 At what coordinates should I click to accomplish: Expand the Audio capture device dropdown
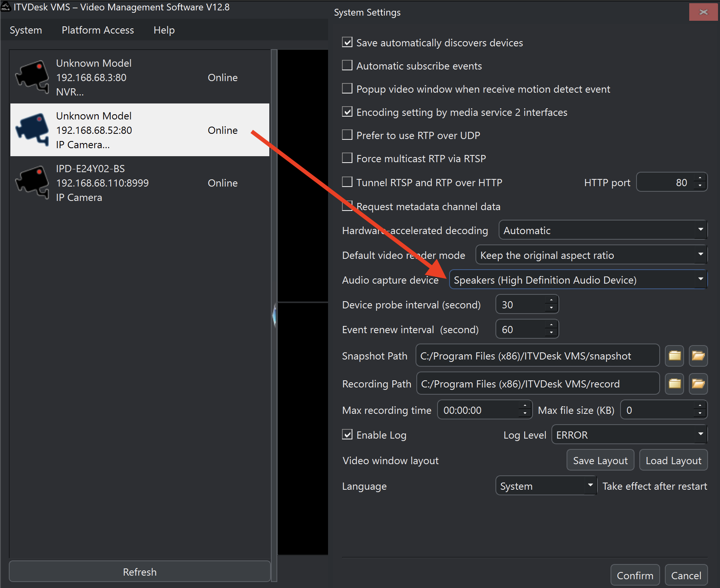(x=578, y=280)
